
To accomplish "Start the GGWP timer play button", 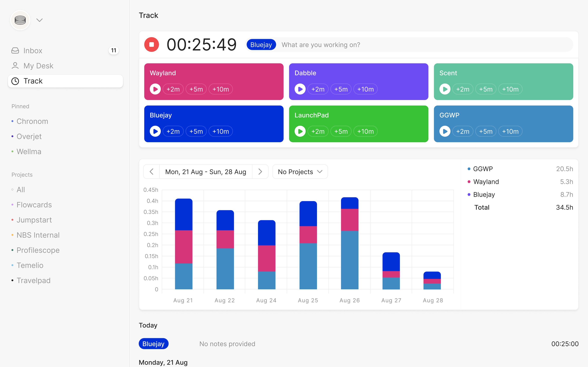I will [x=445, y=131].
